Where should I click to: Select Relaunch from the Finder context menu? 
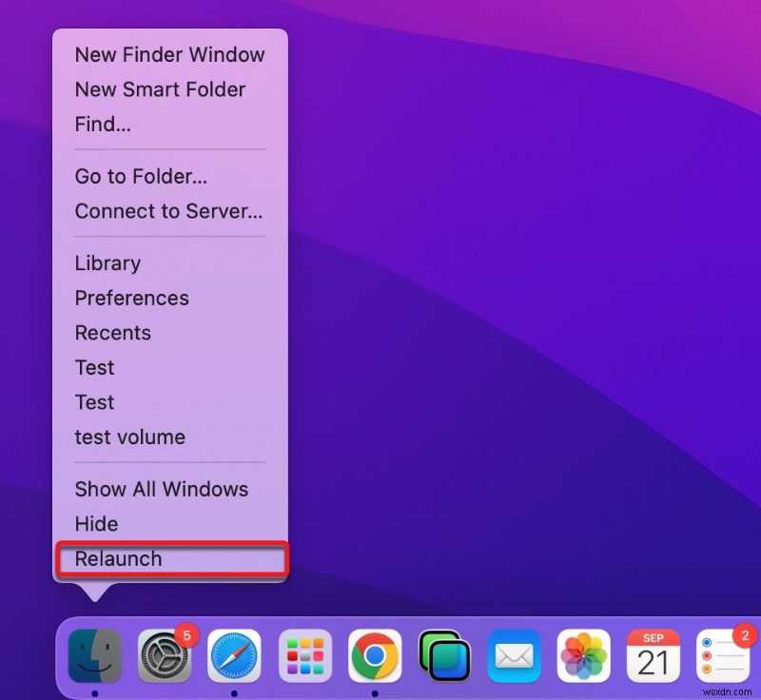[117, 559]
